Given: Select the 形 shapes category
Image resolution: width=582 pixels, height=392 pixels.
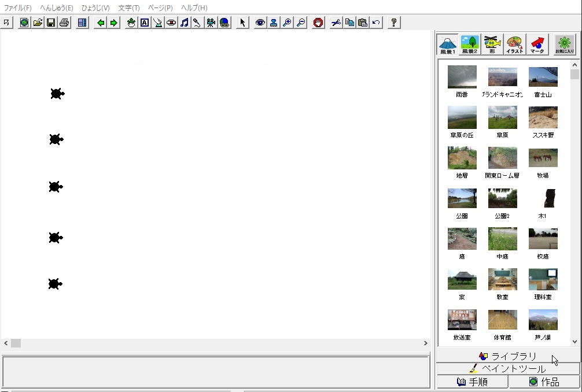Looking at the screenshot, I should [492, 45].
